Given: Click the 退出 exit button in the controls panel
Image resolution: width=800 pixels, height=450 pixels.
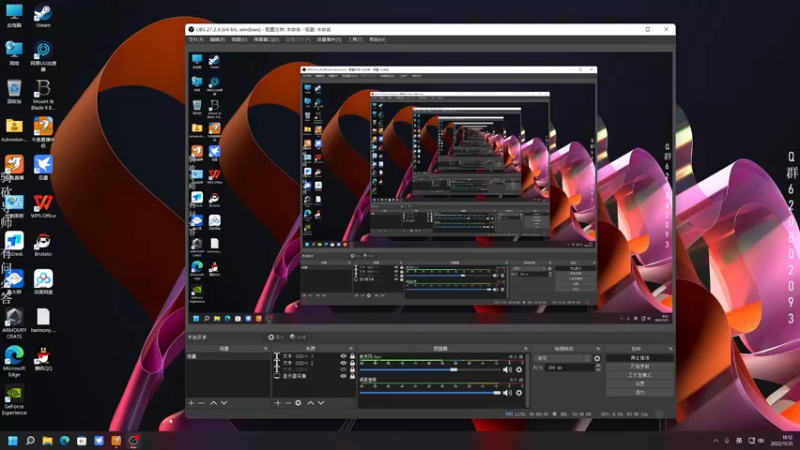Looking at the screenshot, I should coord(640,392).
